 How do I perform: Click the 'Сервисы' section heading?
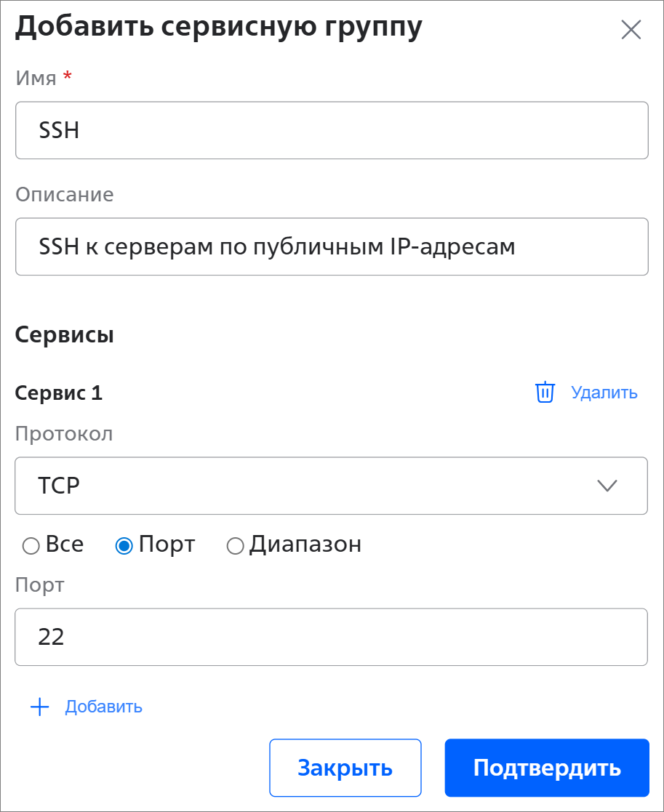tap(64, 335)
